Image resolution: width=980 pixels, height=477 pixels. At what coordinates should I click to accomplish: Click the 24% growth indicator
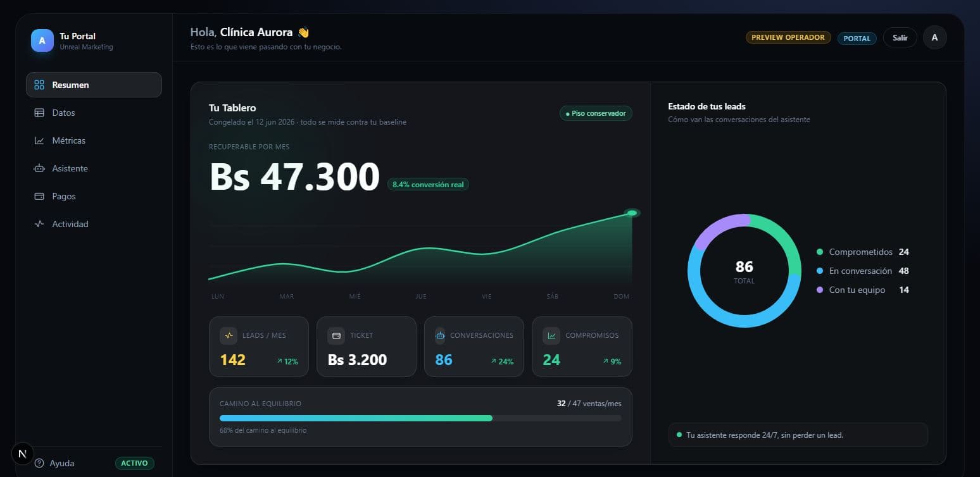point(502,361)
